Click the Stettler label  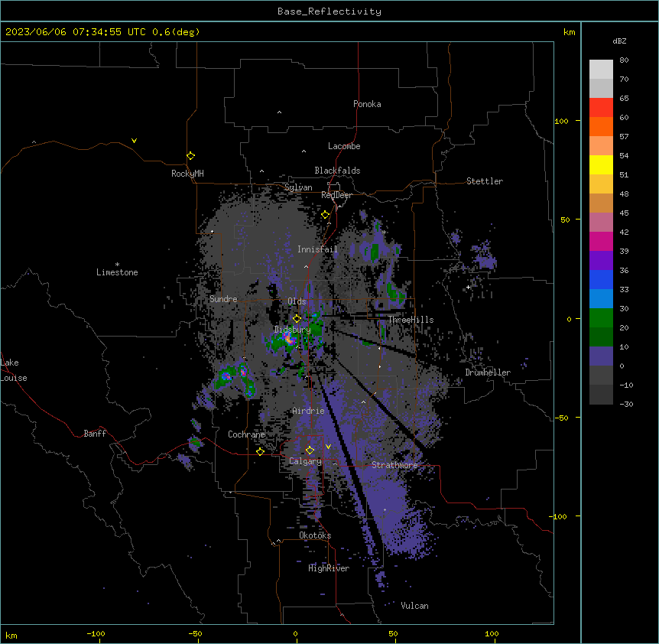[485, 181]
